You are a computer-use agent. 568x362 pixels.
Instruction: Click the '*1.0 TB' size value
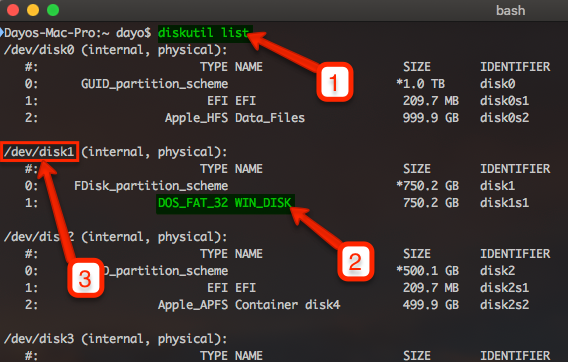click(421, 84)
